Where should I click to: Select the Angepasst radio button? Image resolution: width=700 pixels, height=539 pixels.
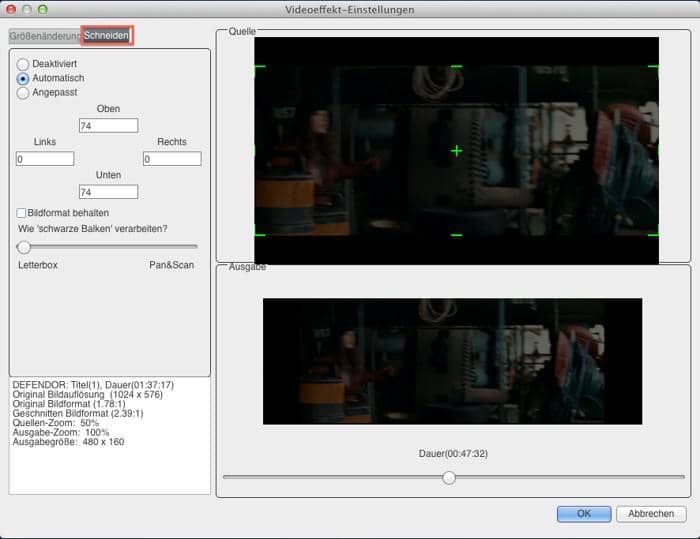click(23, 93)
